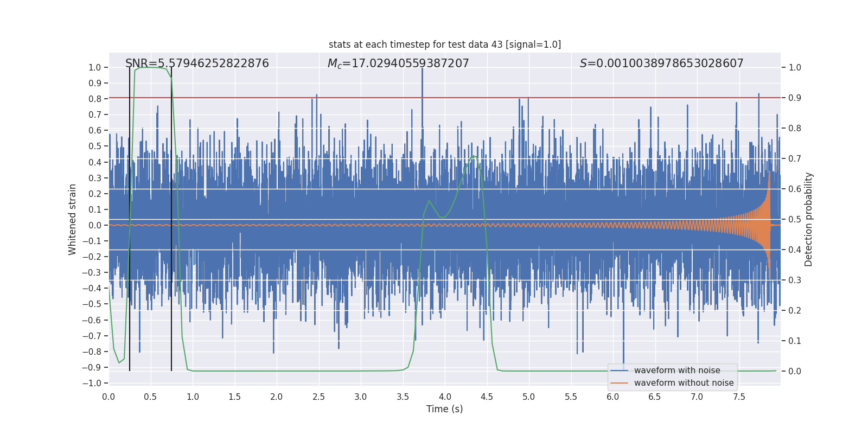This screenshot has width=868, height=434.
Task: Click the 0.9 tick on probability axis
Action: pyautogui.click(x=795, y=98)
